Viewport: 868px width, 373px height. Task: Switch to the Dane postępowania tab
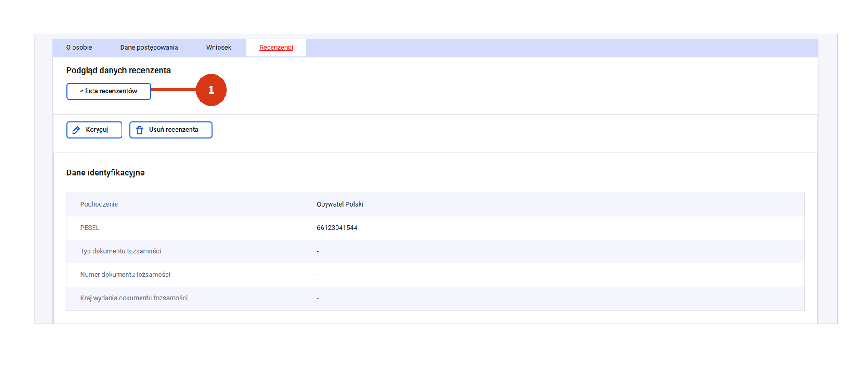click(149, 48)
